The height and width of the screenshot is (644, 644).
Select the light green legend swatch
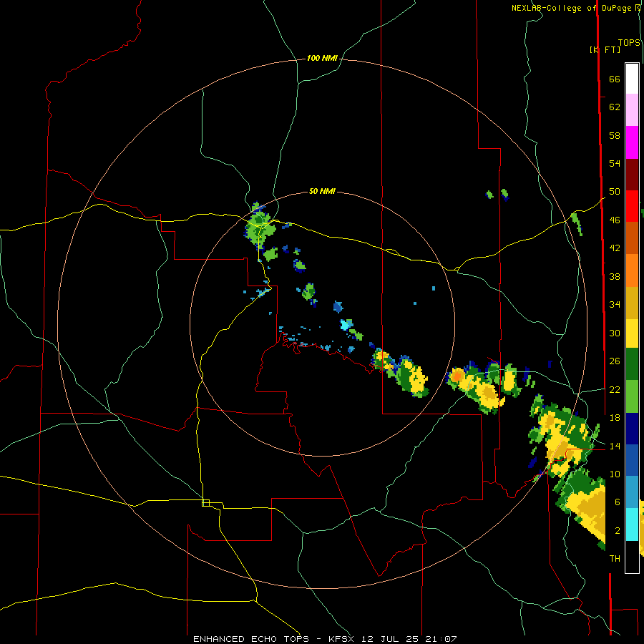coord(632,396)
